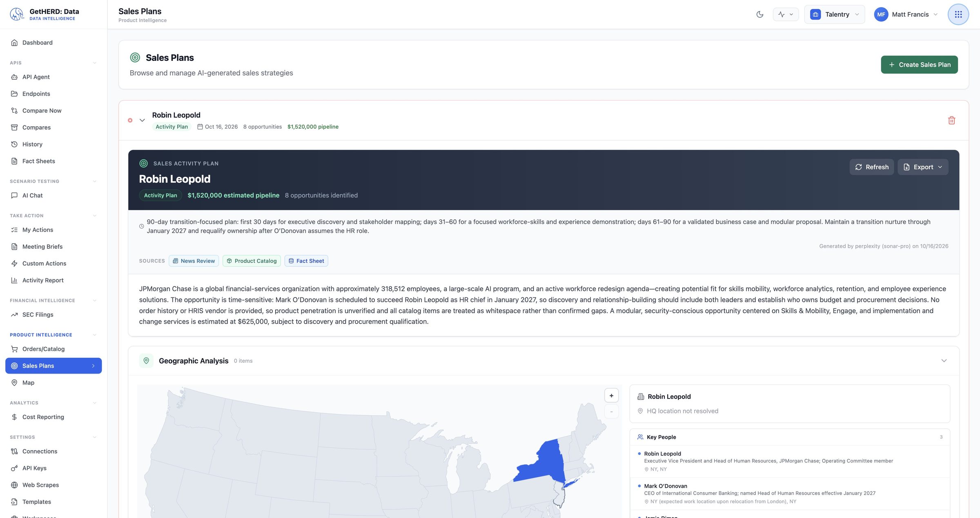The image size is (980, 518).
Task: Click the Sales Plans target icon in sidebar
Action: click(14, 366)
